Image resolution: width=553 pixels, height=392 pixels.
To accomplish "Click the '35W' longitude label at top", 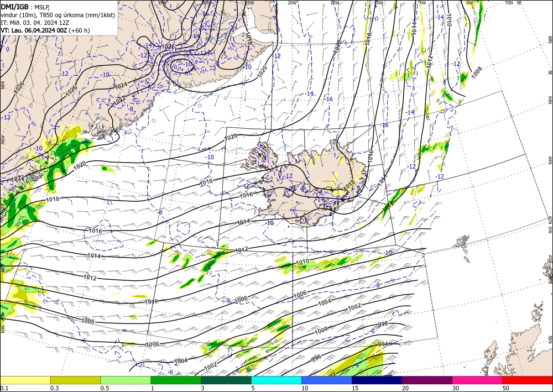I will [x=162, y=3].
